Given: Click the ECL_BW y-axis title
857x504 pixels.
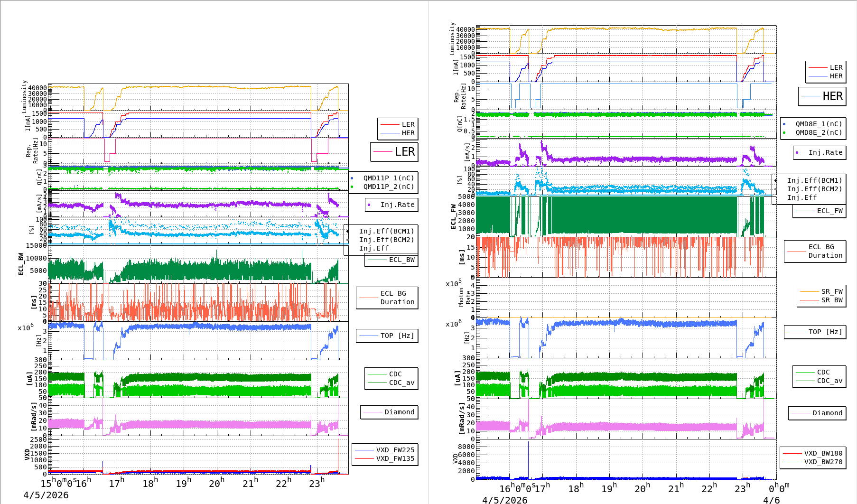Looking at the screenshot, I should click(21, 264).
